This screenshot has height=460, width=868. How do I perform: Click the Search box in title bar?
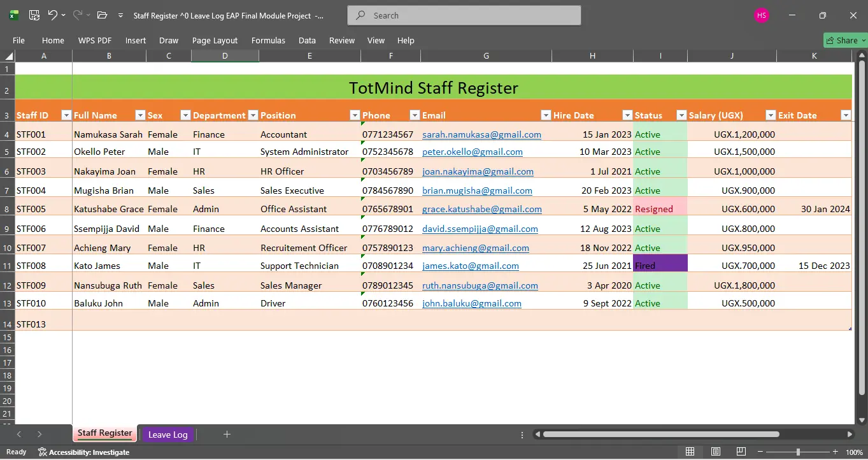point(464,15)
